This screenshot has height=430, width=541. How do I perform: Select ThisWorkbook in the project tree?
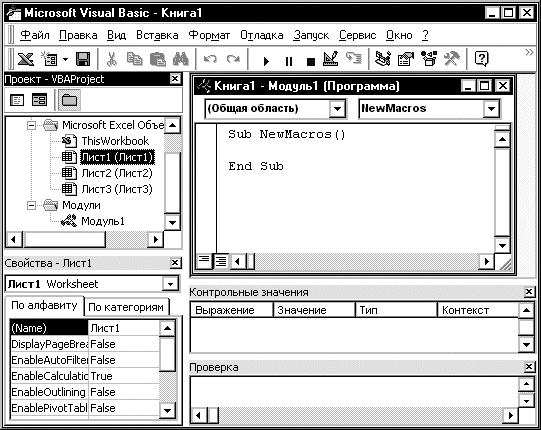click(115, 141)
